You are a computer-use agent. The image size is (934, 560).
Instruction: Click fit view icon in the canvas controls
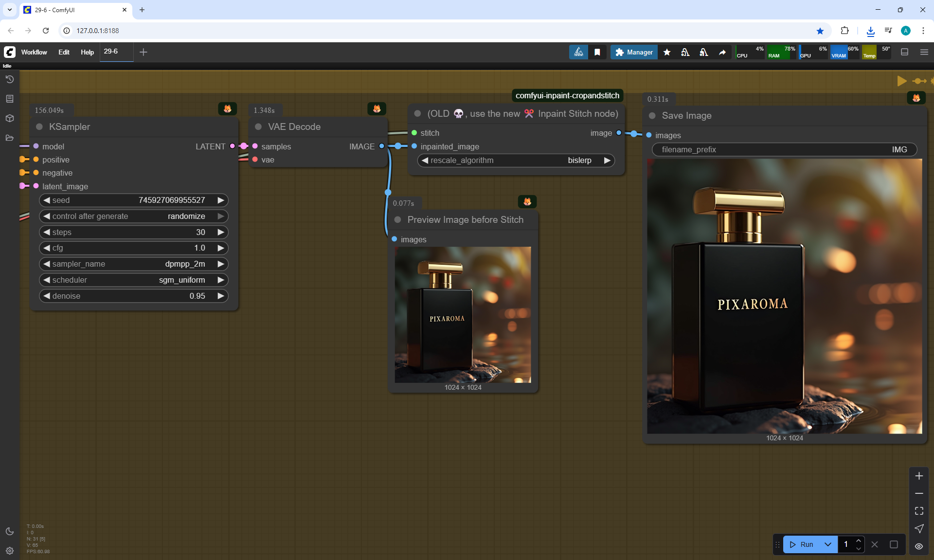tap(919, 511)
